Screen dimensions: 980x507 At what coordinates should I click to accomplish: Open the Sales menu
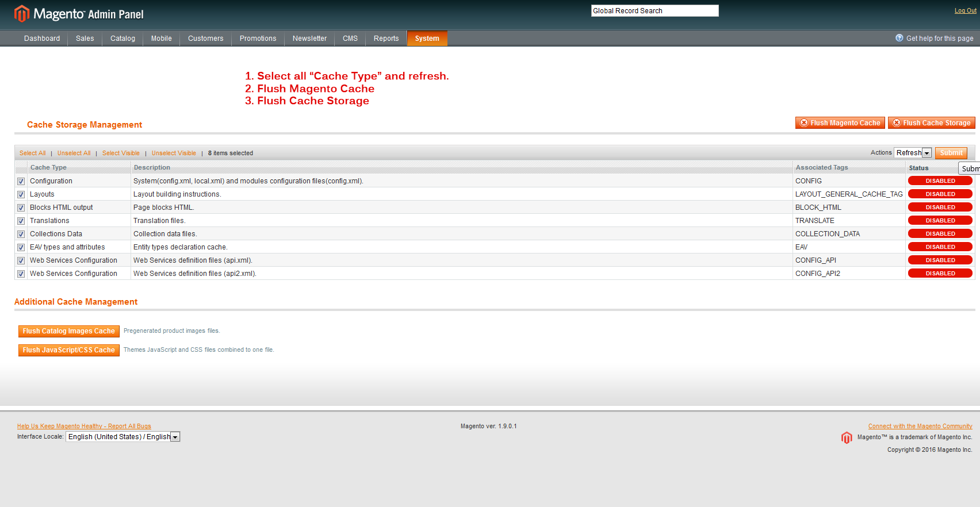[85, 39]
